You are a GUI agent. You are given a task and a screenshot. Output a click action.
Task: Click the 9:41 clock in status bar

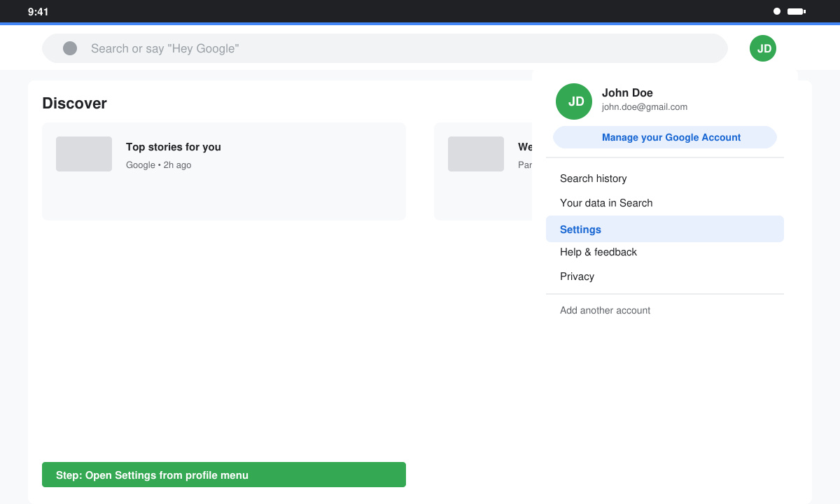[x=38, y=12]
